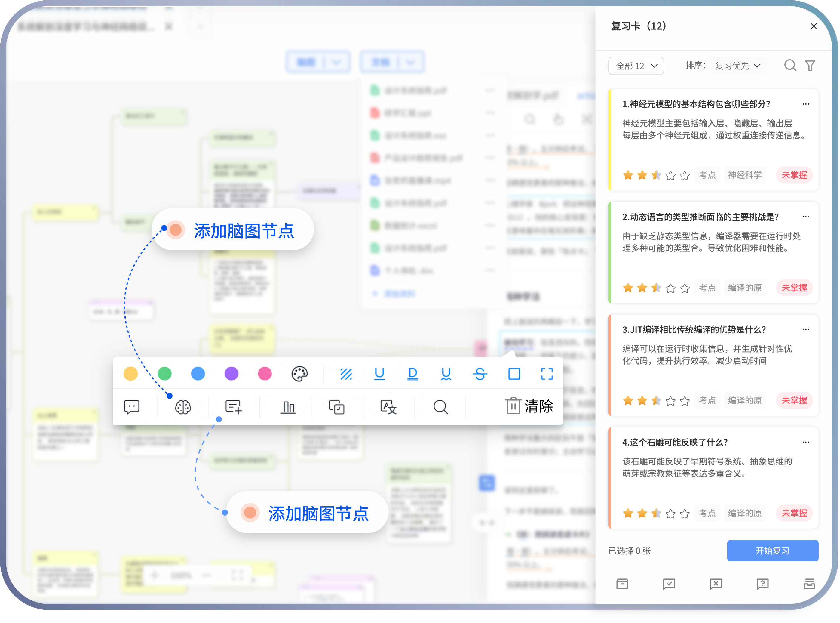840x623 pixels.
Task: Click the 未掌握 status tag on card 3
Action: (794, 401)
